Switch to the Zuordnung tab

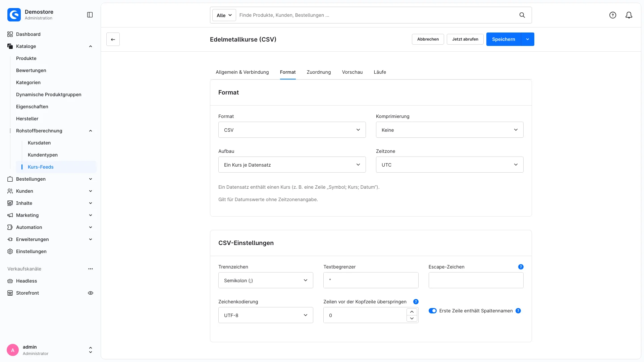pos(319,72)
